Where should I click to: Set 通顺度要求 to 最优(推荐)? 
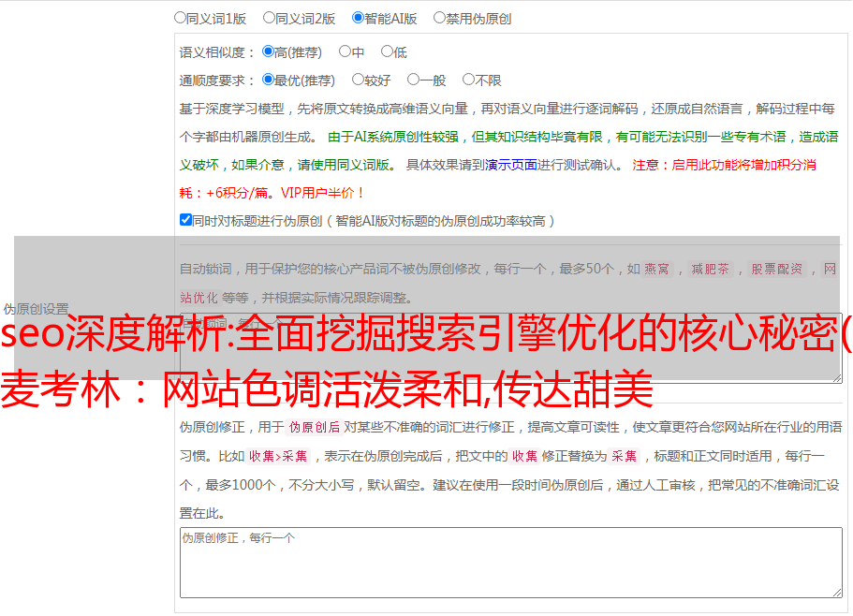[x=268, y=80]
